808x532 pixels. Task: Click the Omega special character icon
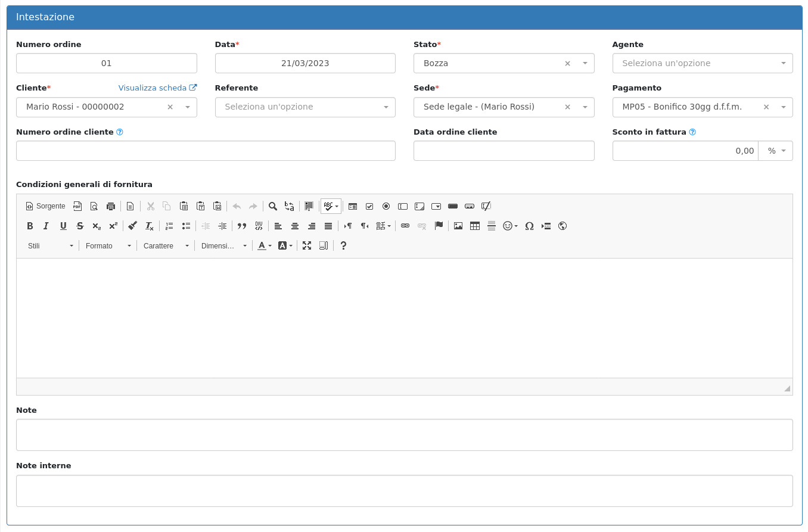[529, 226]
